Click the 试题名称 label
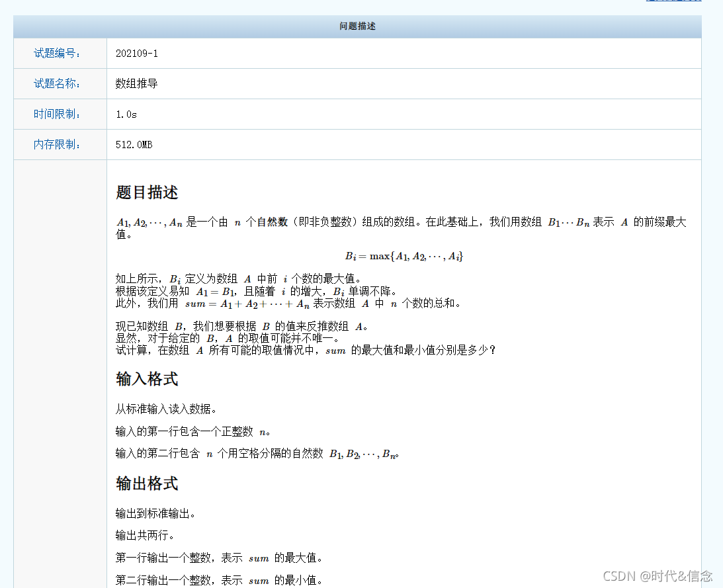 (57, 84)
